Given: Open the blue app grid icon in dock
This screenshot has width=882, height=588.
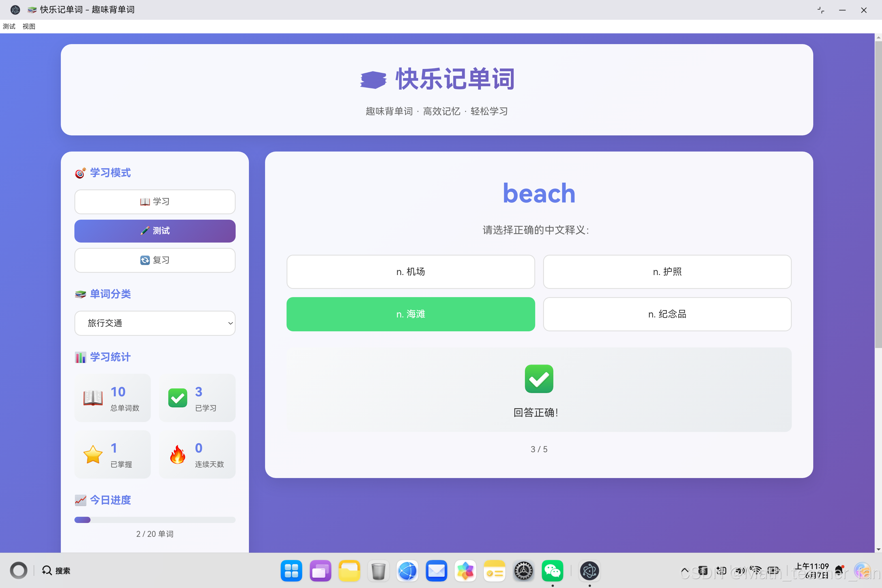Looking at the screenshot, I should (291, 571).
